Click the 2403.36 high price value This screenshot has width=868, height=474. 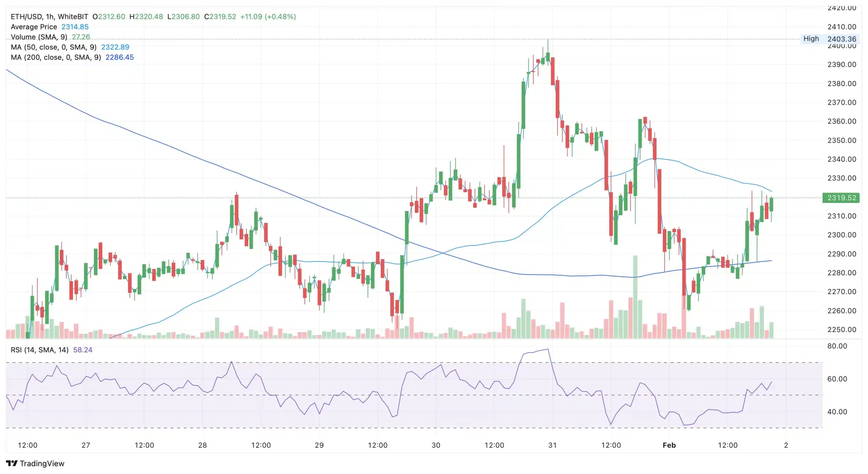point(842,39)
